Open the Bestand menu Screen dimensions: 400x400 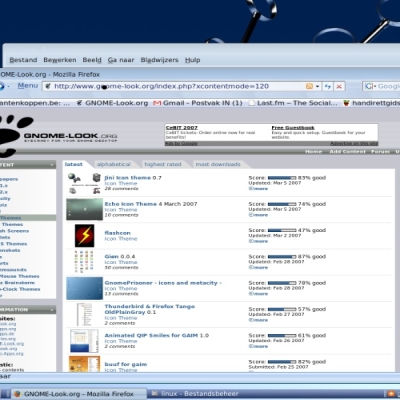[x=23, y=60]
